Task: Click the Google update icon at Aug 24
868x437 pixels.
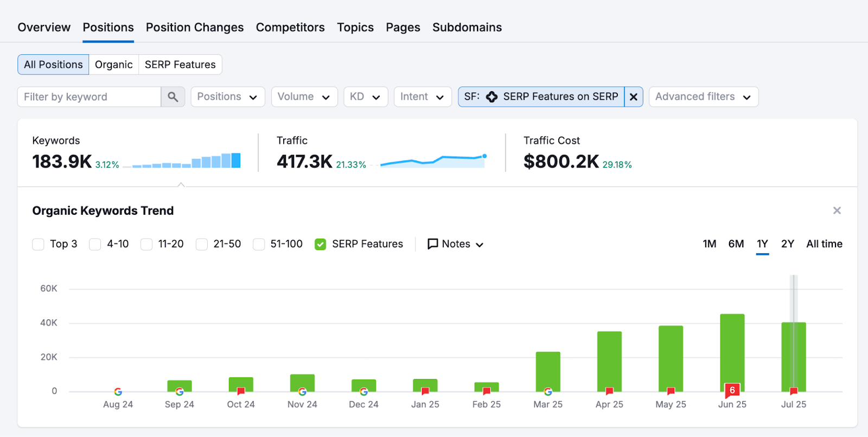Action: click(x=118, y=391)
